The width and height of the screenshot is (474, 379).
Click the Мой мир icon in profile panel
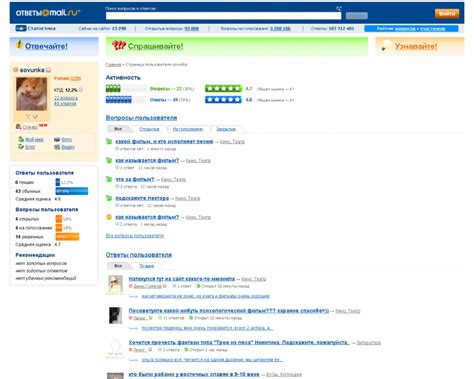coord(21,139)
